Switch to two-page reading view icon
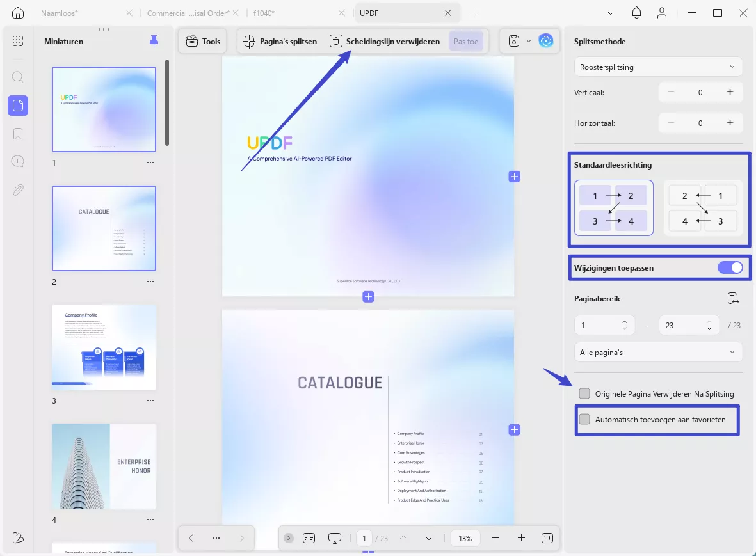Viewport: 756px width, 556px height. tap(309, 538)
